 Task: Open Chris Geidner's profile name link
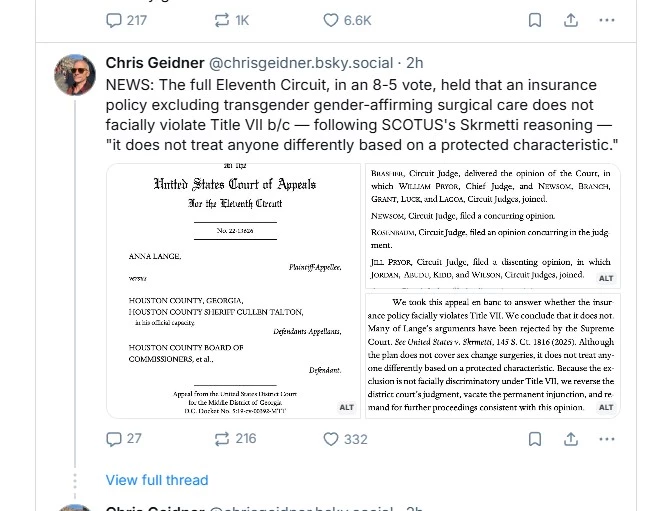coord(154,63)
